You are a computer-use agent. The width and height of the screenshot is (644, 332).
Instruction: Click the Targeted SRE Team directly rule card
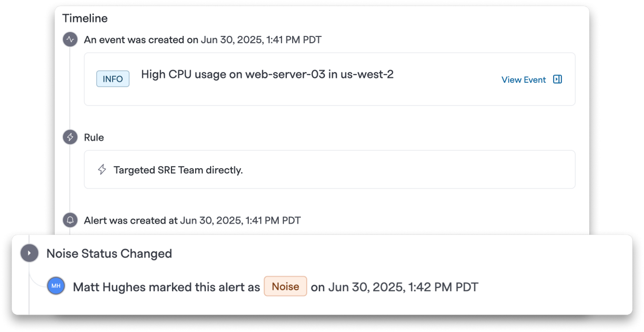pos(329,169)
